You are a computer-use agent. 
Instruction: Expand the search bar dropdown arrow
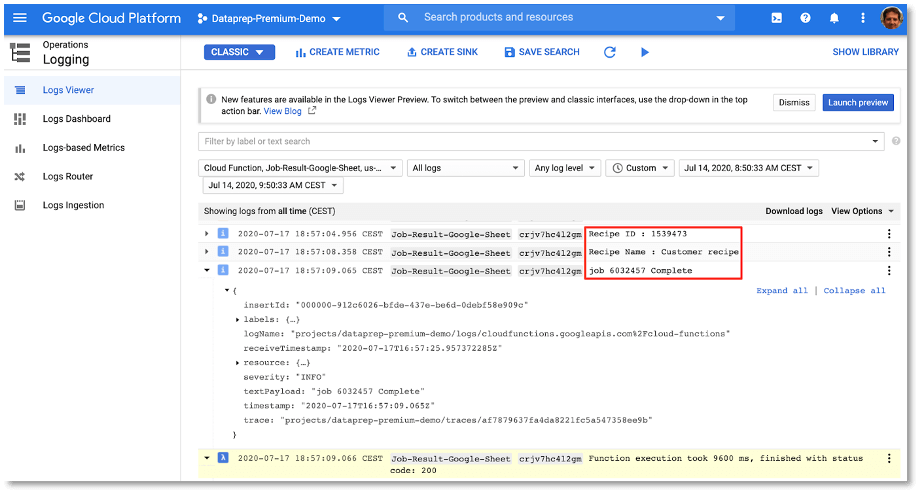coord(721,18)
